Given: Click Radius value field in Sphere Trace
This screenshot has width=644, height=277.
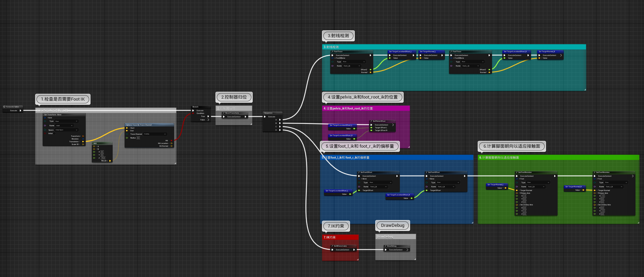Looking at the screenshot, I should click(138, 138).
